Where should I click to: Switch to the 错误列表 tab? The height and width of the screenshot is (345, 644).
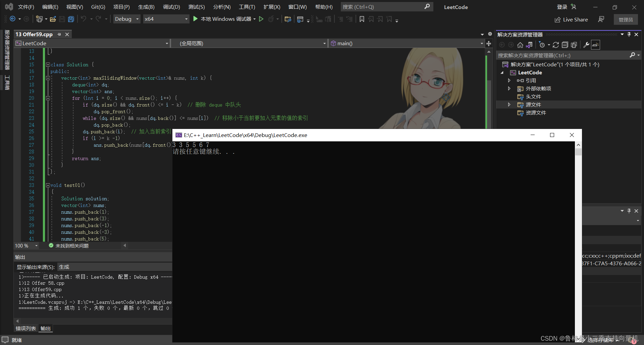(26, 329)
